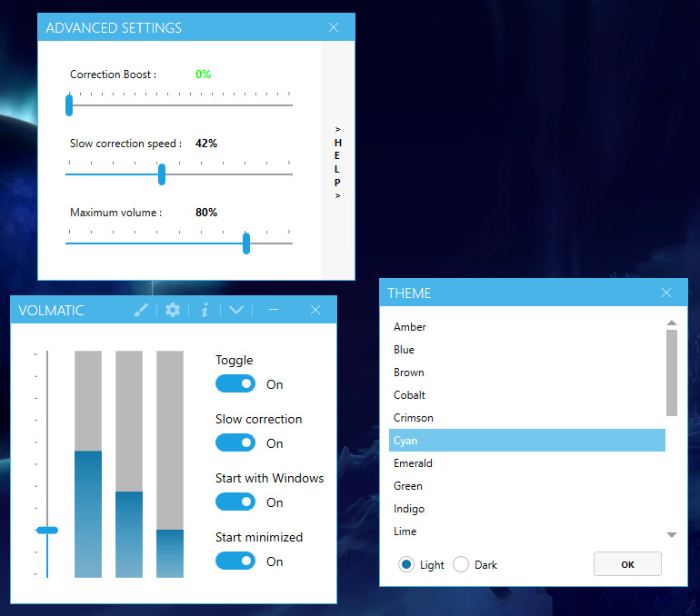Click the Maximum volume slider handle

coord(246,243)
